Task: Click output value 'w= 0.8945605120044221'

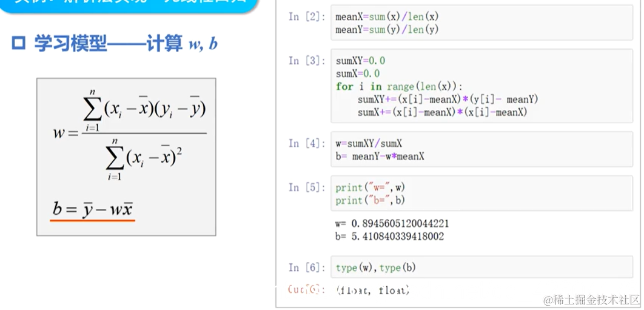Action: coord(392,224)
